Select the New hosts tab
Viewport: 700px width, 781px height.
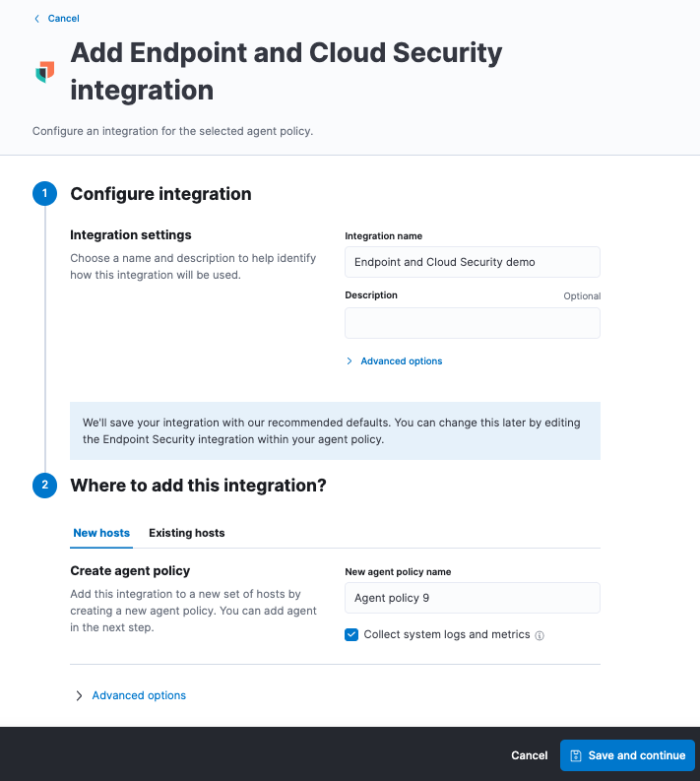coord(101,533)
